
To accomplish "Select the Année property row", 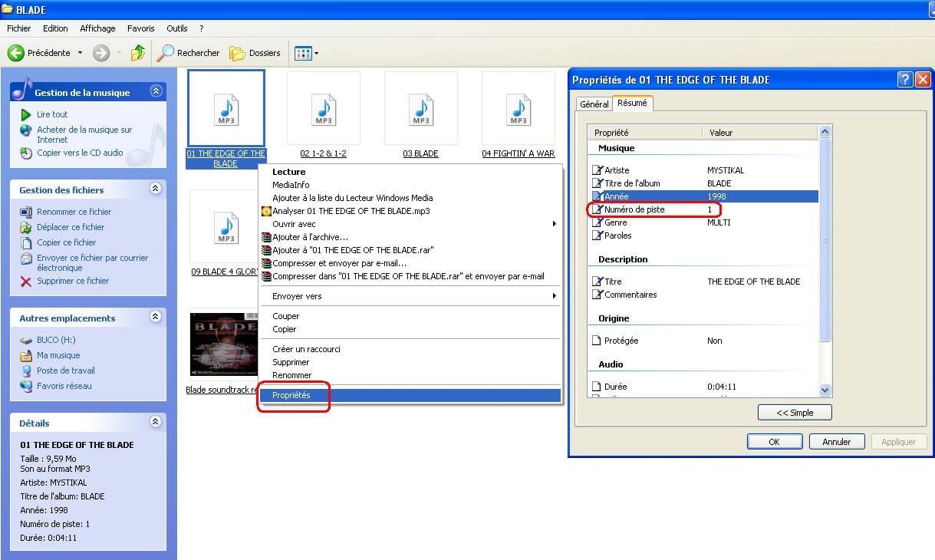I will [703, 196].
